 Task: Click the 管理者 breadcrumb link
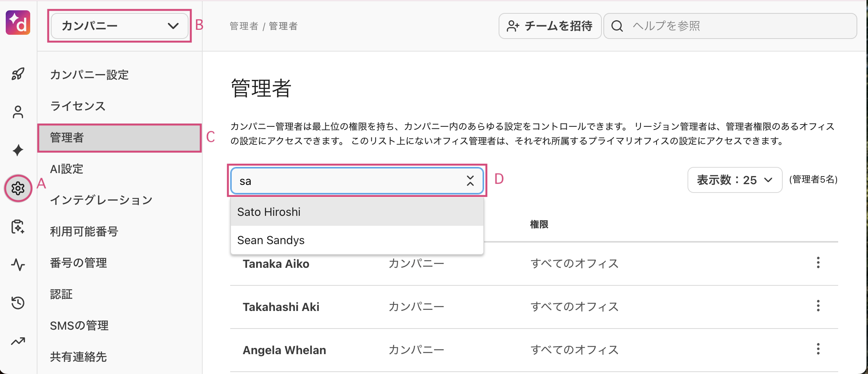244,26
